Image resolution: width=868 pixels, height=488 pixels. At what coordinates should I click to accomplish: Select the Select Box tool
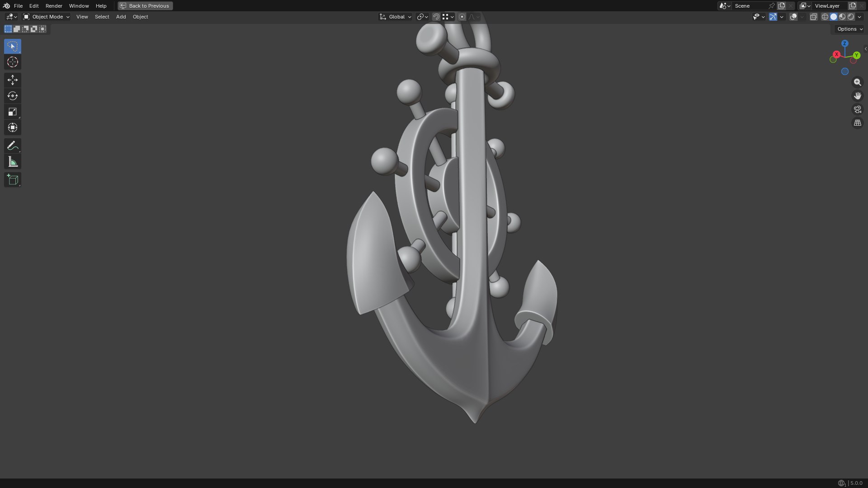click(x=13, y=46)
